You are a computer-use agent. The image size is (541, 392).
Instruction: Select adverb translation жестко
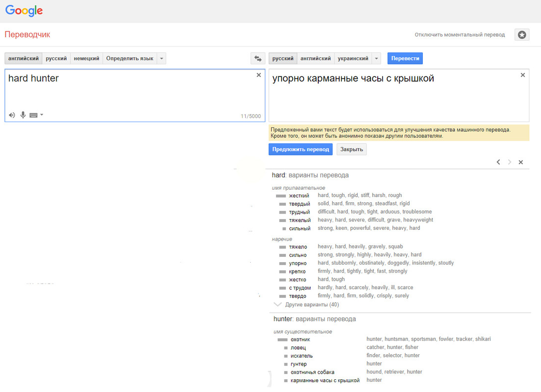point(297,280)
